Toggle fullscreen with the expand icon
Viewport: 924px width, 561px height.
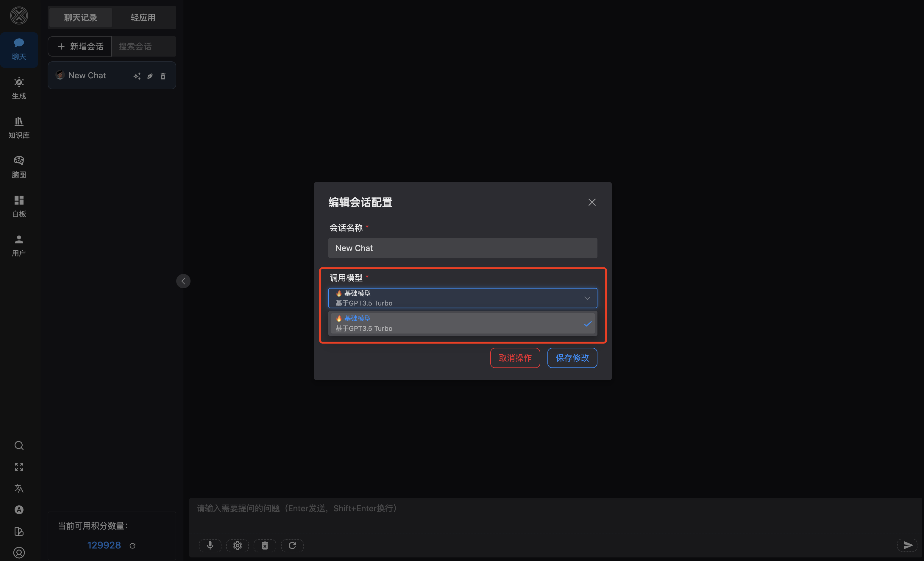coord(19,467)
